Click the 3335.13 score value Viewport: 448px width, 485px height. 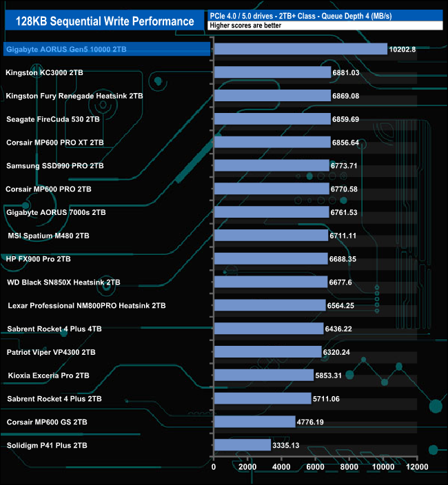(x=285, y=446)
